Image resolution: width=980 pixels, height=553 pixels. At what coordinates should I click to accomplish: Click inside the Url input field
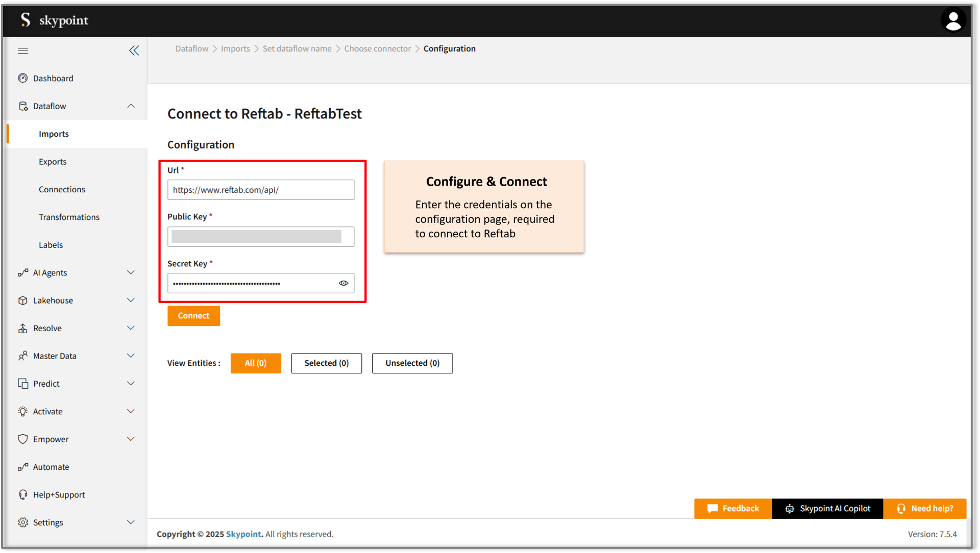tap(260, 189)
